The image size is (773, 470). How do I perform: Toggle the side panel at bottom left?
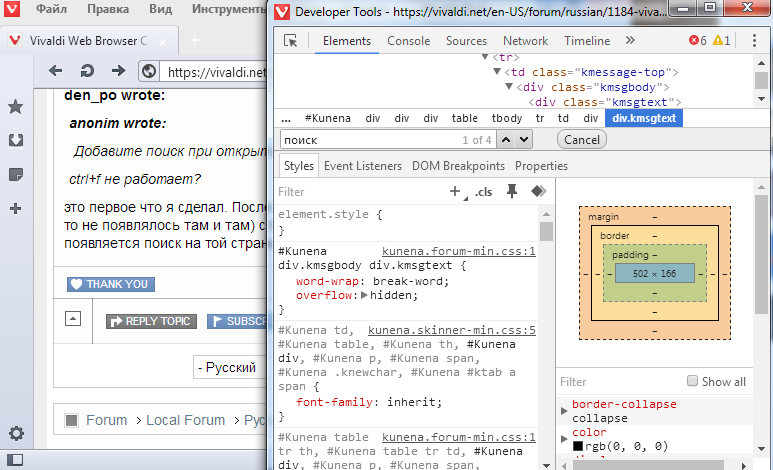click(15, 460)
